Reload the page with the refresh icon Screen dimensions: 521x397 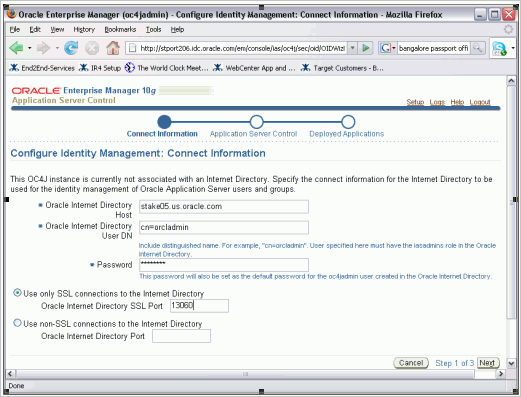click(x=71, y=48)
